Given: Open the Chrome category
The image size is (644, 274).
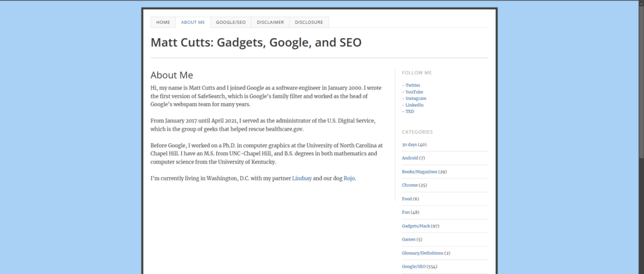Looking at the screenshot, I should 409,185.
